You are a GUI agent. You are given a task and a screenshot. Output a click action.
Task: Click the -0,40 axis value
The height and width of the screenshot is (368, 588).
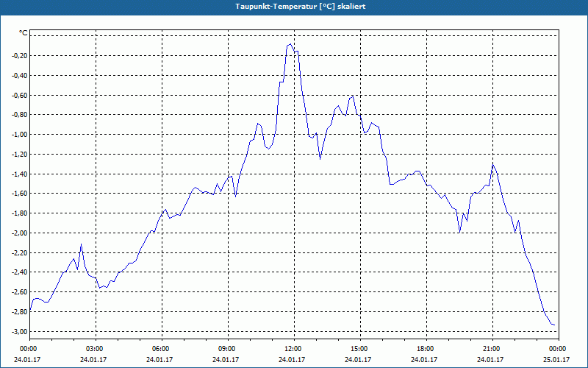(x=21, y=76)
